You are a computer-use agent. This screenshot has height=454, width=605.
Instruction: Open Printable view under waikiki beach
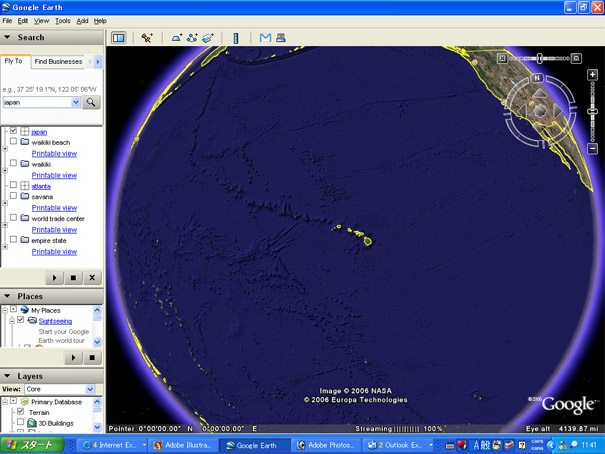coord(54,154)
